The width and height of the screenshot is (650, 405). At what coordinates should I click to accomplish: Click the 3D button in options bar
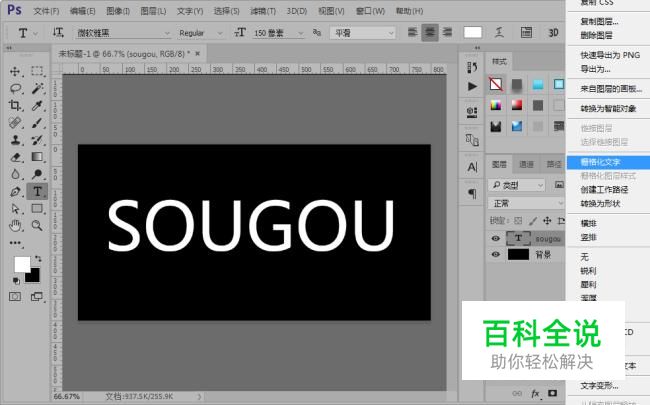[x=553, y=32]
